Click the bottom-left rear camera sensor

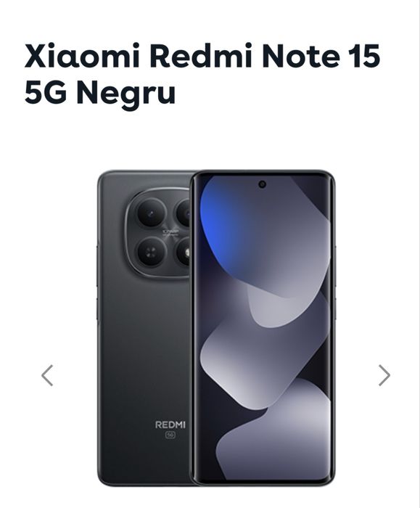point(151,253)
